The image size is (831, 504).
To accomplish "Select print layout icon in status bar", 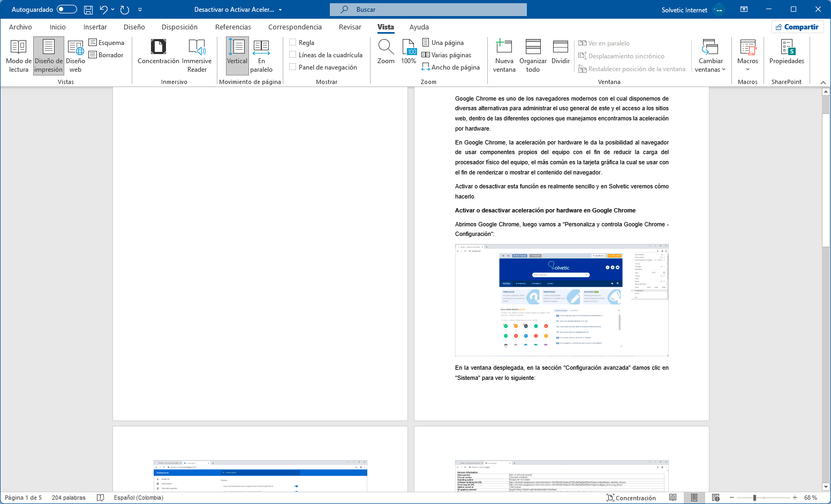I will (694, 498).
